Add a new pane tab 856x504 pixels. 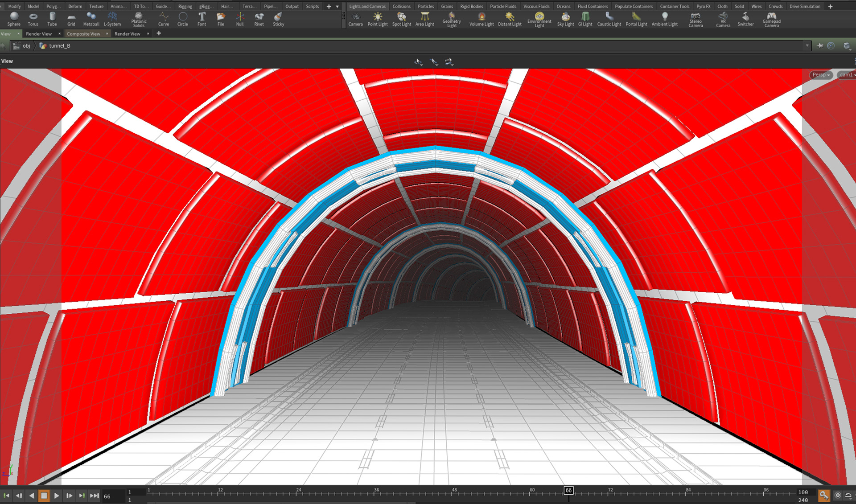[159, 33]
